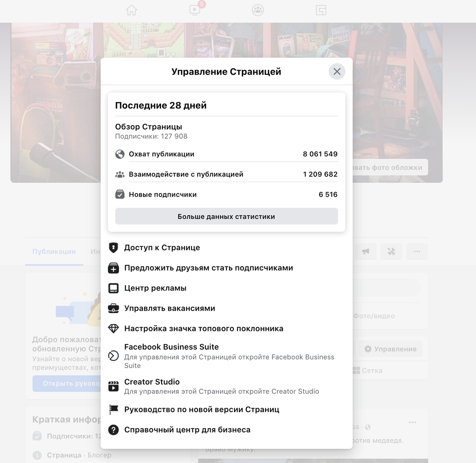Select Новые подписчики value 6 516
This screenshot has height=463, width=476.
point(328,195)
